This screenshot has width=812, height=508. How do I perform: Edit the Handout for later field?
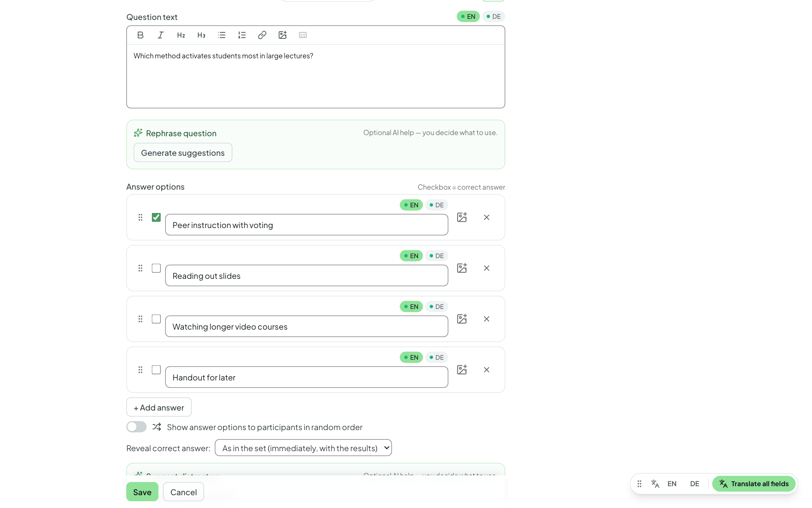pos(306,377)
